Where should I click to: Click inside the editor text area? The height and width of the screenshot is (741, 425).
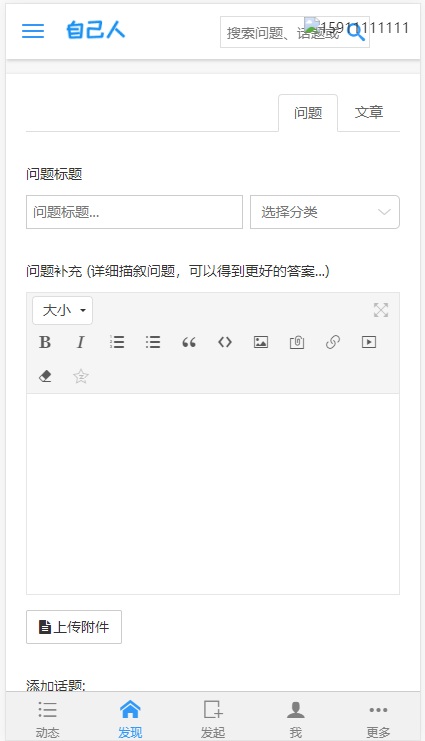(213, 494)
